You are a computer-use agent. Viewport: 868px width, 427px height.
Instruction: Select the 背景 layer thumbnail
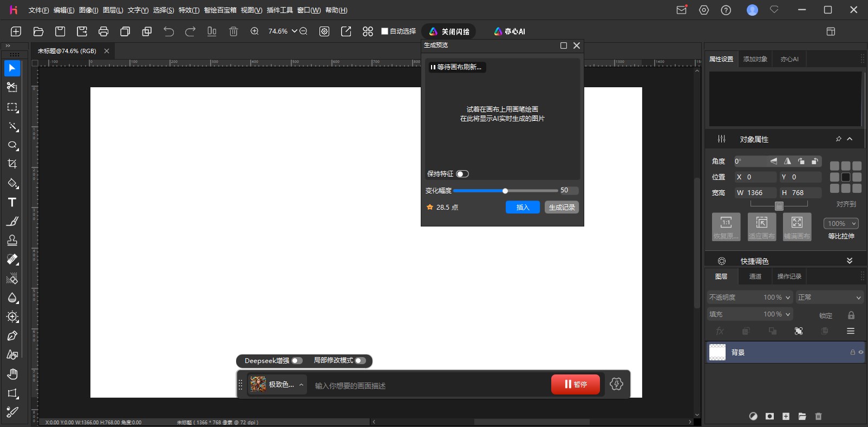point(717,352)
